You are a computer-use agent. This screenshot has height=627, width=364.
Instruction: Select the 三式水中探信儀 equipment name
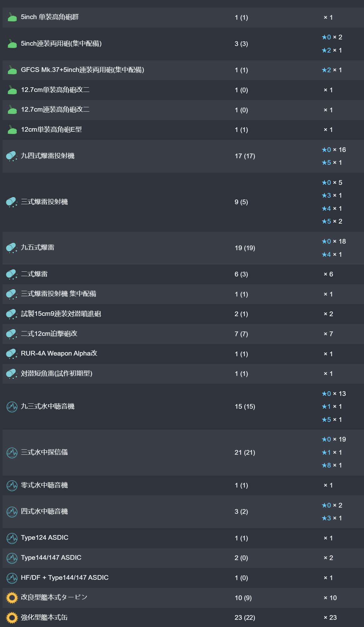(x=44, y=452)
